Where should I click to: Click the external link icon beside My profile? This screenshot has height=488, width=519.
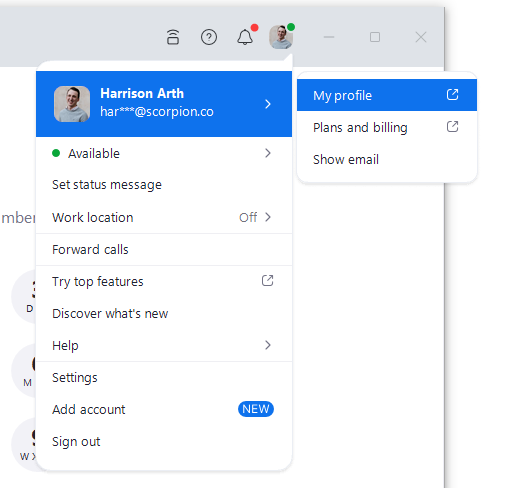point(452,95)
